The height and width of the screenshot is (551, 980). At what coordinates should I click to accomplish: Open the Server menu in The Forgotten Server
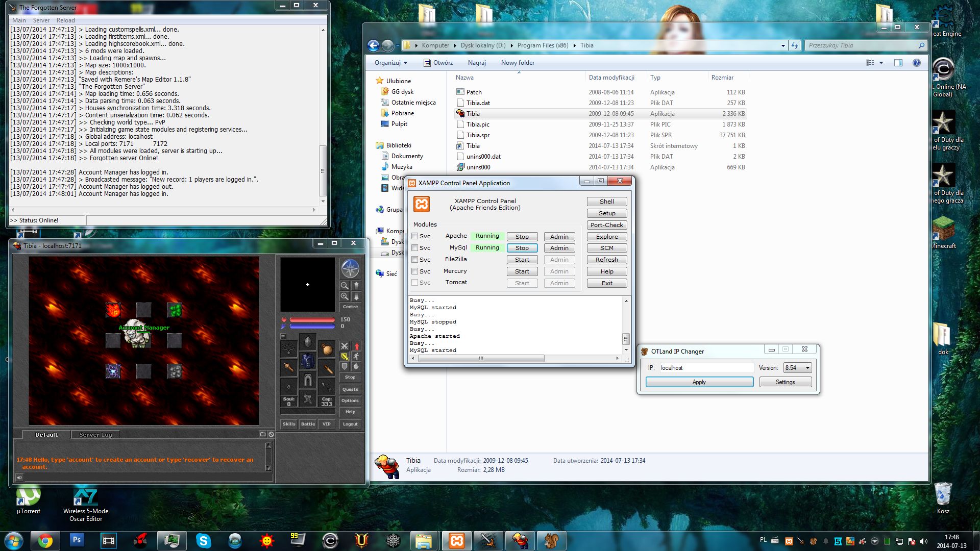(41, 20)
